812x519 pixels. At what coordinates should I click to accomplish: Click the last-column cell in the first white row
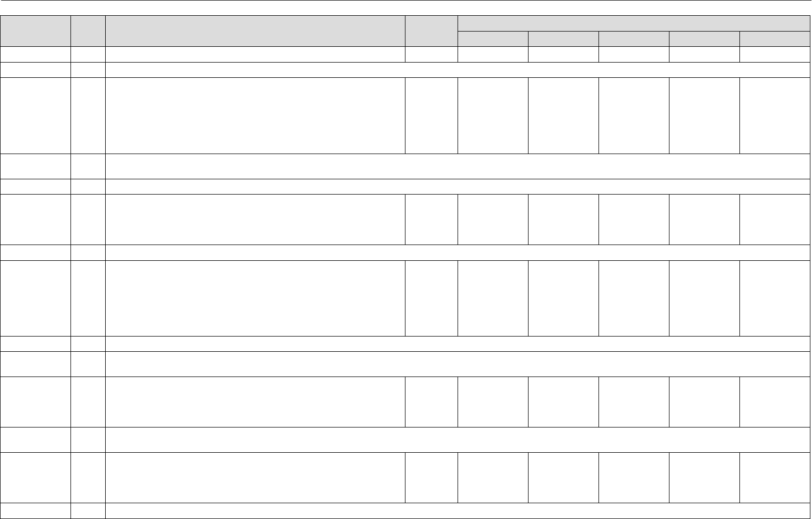tap(775, 54)
